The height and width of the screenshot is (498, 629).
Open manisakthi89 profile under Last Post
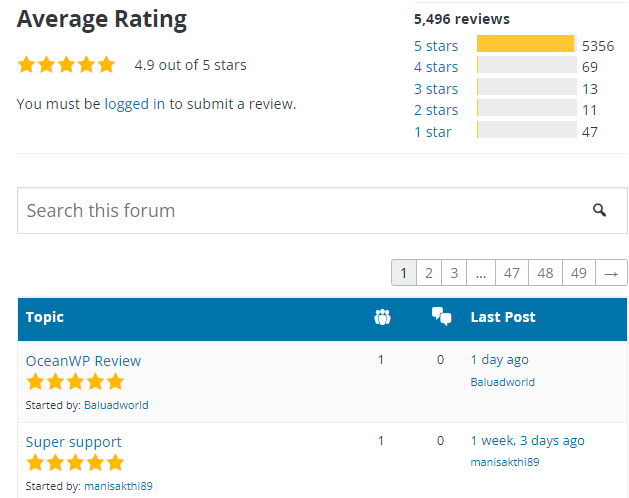504,462
